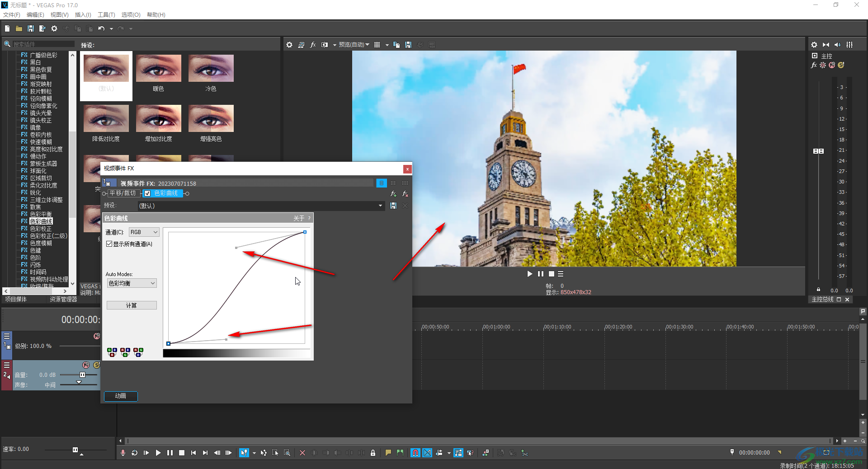Toggle the lock event padlock icon

(x=373, y=453)
